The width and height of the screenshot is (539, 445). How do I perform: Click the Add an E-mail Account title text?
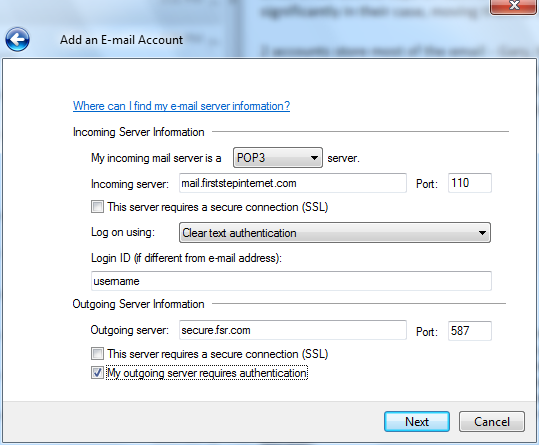click(x=121, y=40)
